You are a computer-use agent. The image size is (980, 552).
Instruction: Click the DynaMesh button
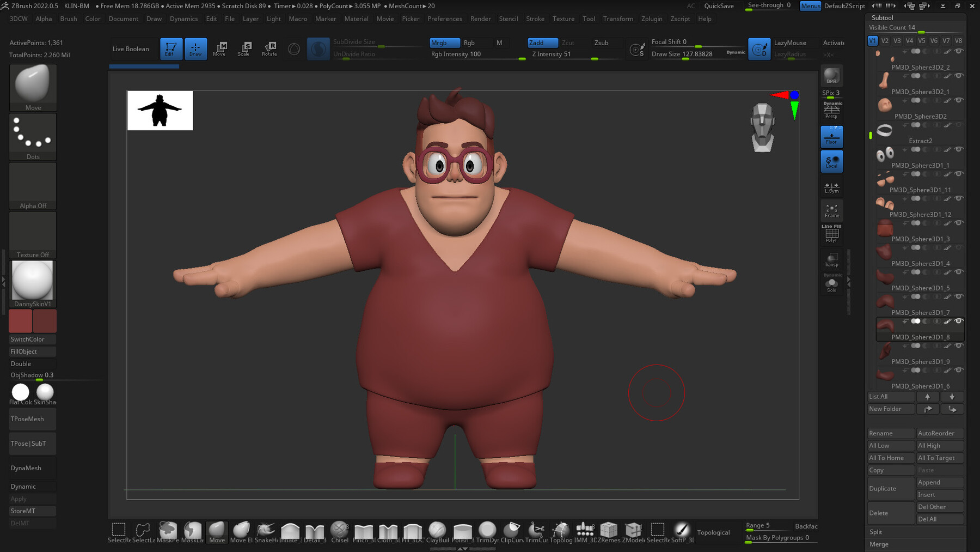pyautogui.click(x=33, y=468)
